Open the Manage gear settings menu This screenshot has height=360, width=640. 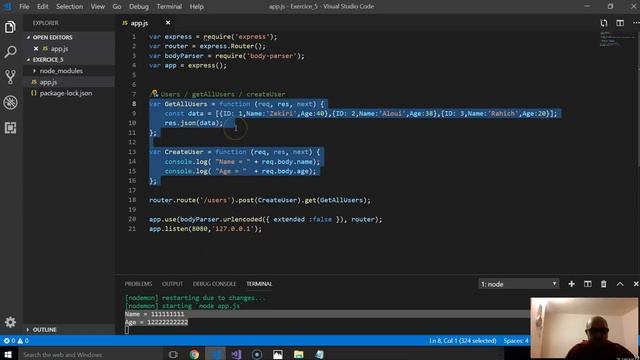tap(10, 322)
